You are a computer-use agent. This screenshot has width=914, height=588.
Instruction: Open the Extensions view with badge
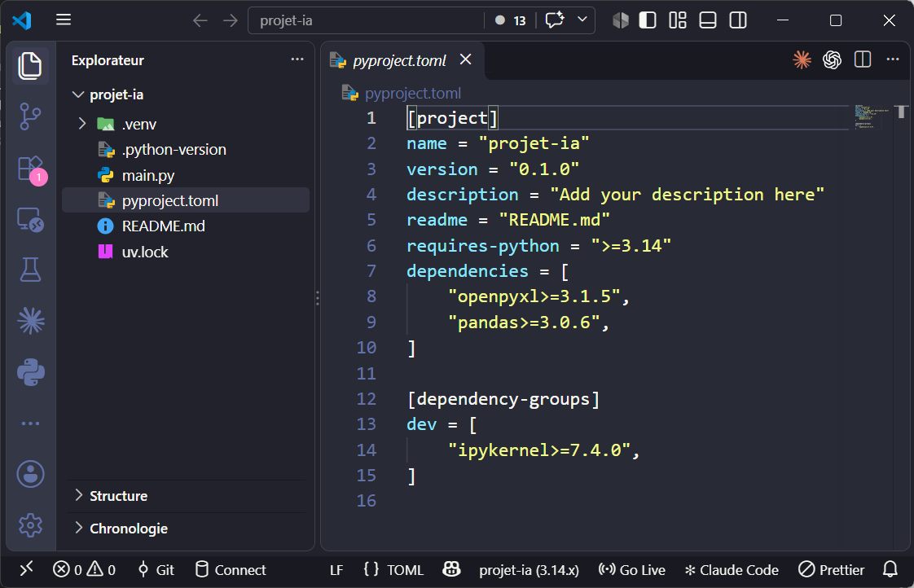tap(30, 169)
